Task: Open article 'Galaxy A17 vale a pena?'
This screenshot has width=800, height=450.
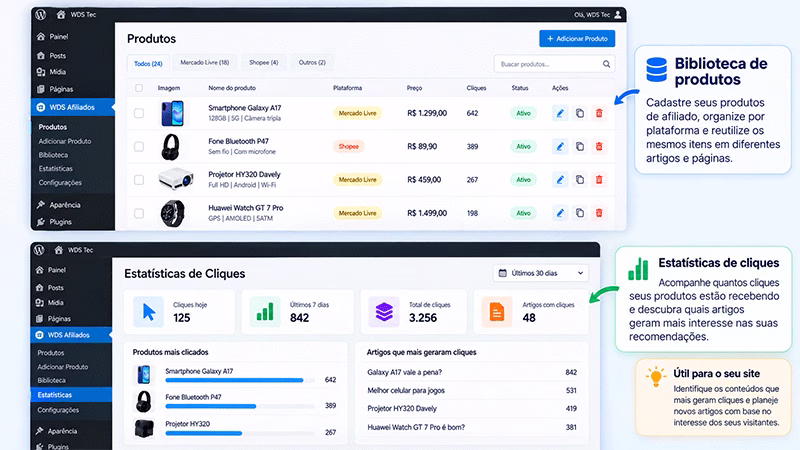Action: click(x=405, y=372)
